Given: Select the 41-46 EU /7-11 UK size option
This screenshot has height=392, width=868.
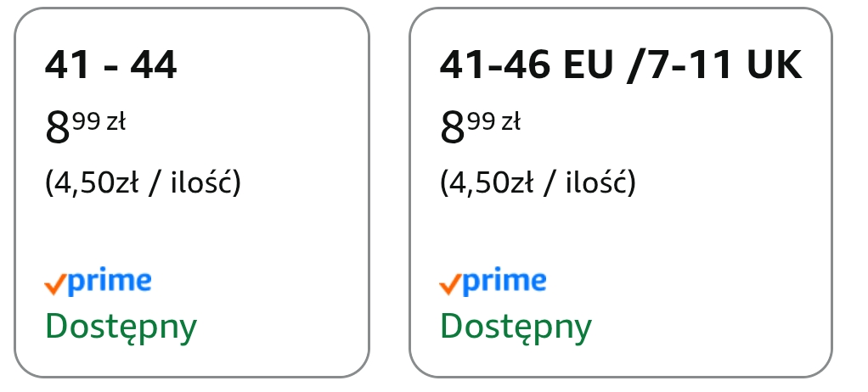Looking at the screenshot, I should tap(620, 66).
